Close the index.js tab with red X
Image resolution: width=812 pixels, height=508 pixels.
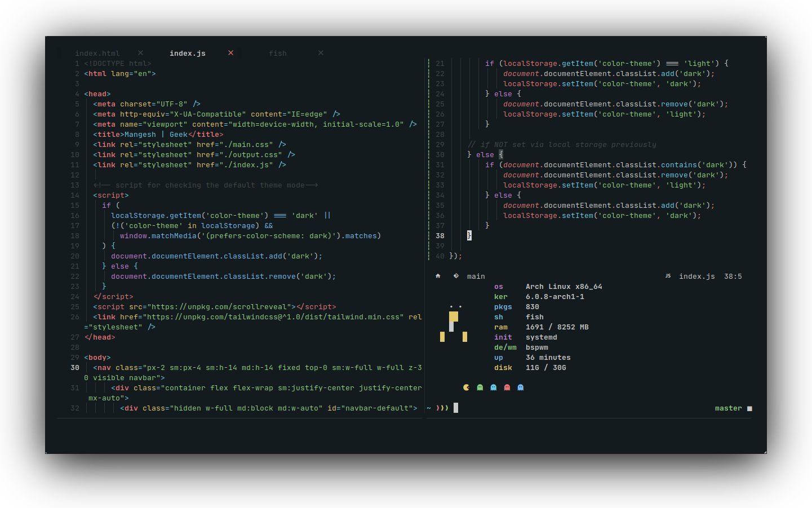click(230, 53)
